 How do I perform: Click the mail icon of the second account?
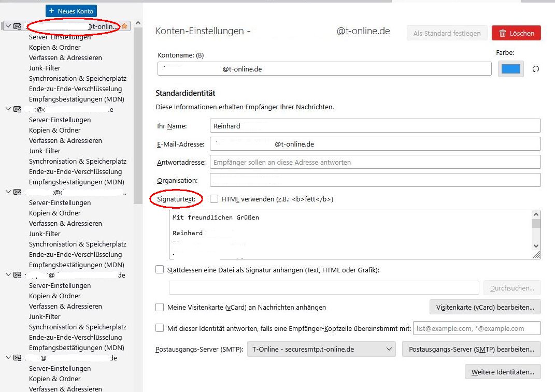tap(17, 109)
